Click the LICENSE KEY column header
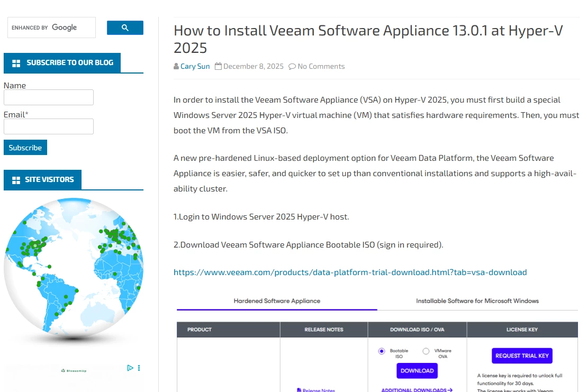This screenshot has height=392, width=587. [522, 330]
